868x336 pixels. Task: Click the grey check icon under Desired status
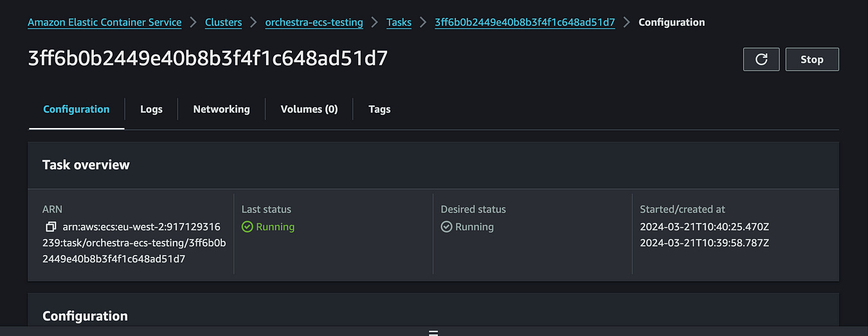tap(447, 227)
